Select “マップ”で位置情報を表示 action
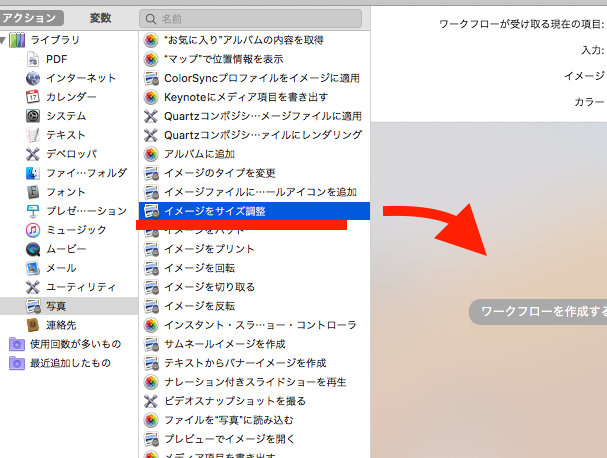 tap(254, 59)
